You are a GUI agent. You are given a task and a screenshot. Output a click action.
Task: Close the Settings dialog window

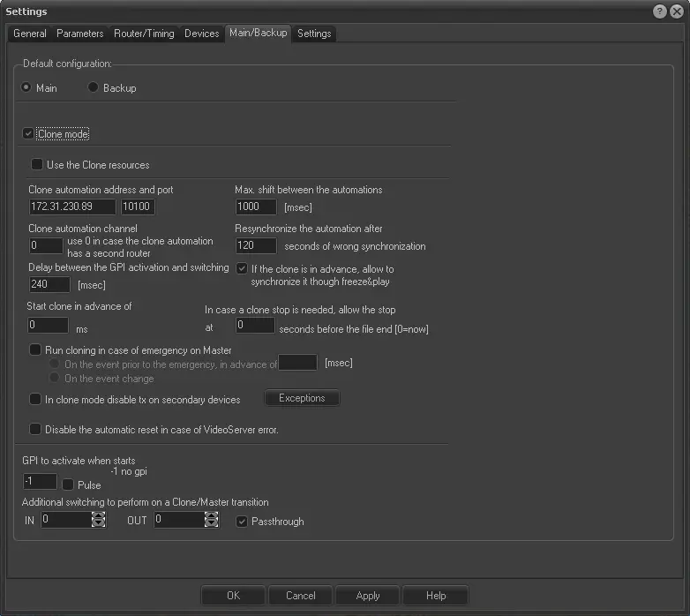point(676,11)
